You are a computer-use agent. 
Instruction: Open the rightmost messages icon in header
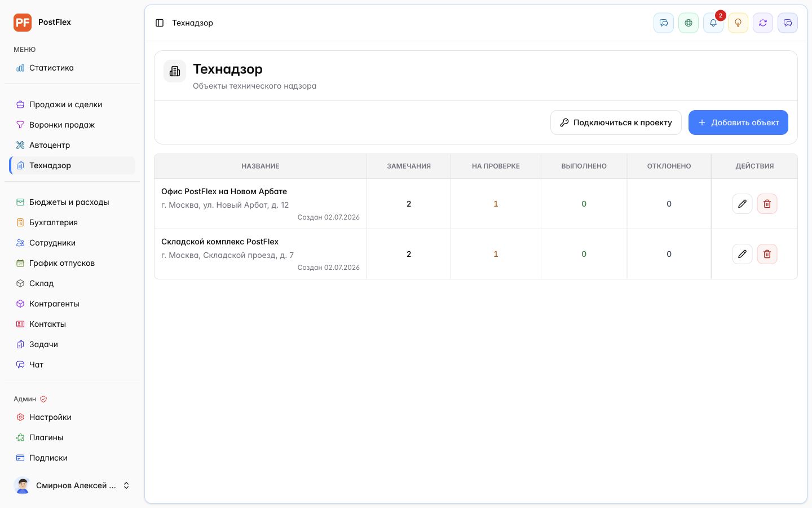tap(788, 23)
